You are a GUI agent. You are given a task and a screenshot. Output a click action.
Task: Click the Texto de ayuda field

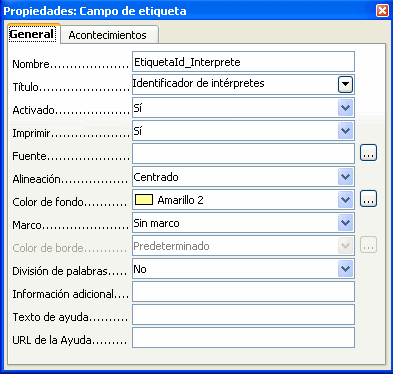point(243,315)
